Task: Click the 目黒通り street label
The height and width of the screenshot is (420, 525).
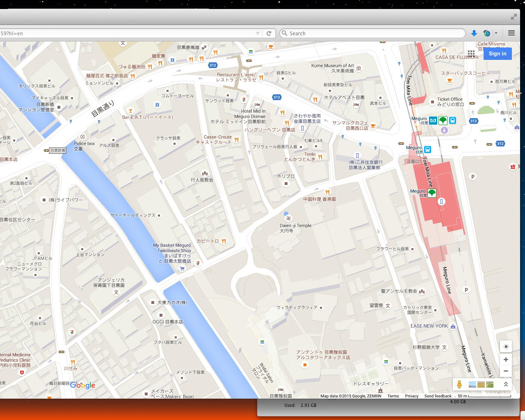Action: [x=103, y=109]
